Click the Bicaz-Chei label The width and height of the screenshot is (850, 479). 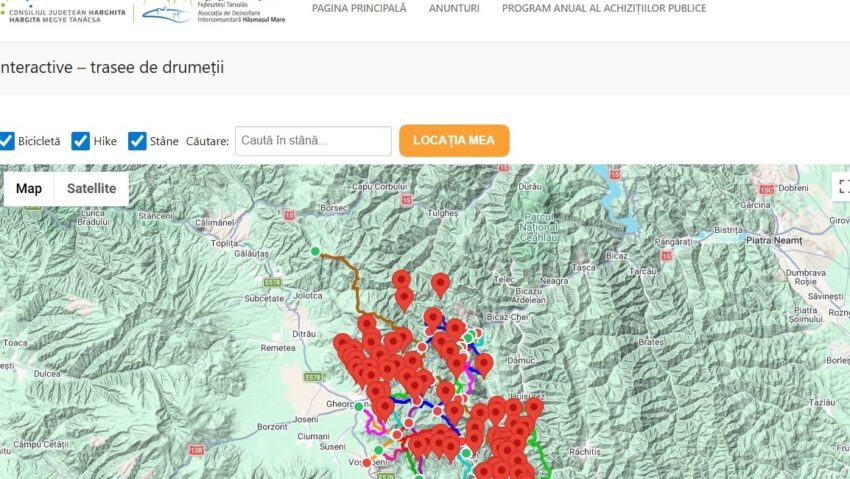[507, 317]
